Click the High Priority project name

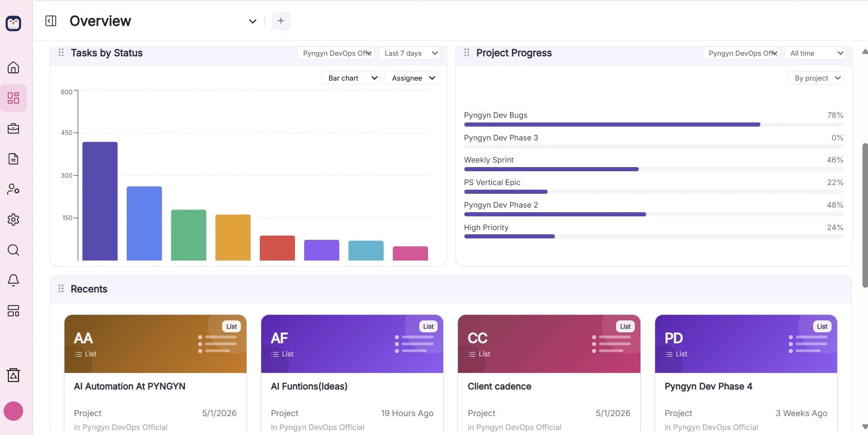click(x=486, y=227)
